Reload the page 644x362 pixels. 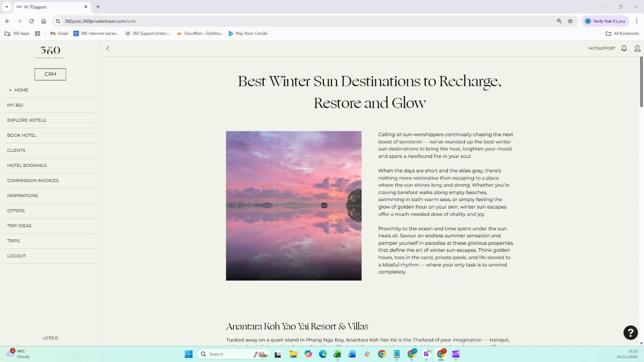(x=31, y=21)
